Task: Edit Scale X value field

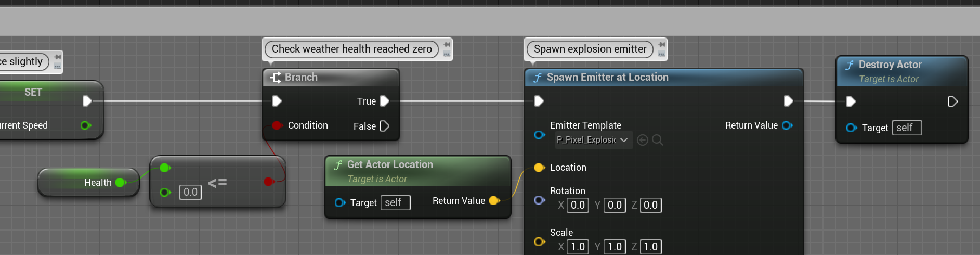Action: pyautogui.click(x=578, y=247)
